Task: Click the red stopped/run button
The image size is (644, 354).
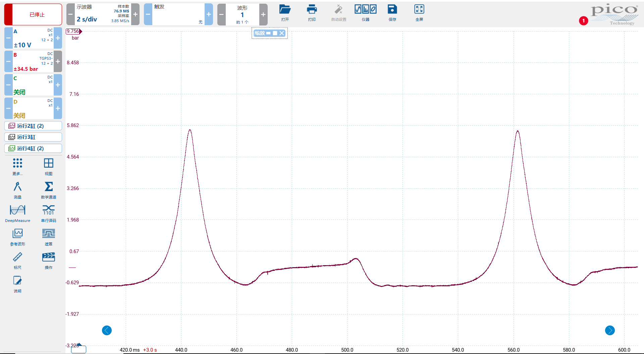Action: point(33,14)
